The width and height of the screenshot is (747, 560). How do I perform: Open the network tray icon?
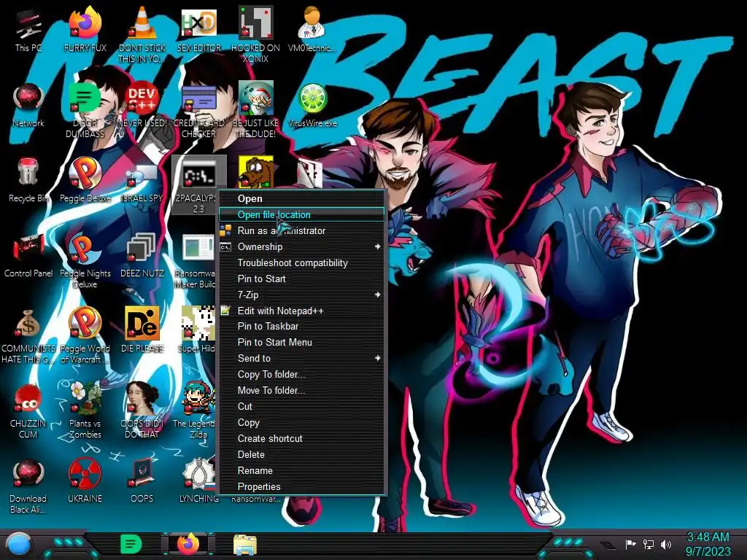pyautogui.click(x=649, y=544)
